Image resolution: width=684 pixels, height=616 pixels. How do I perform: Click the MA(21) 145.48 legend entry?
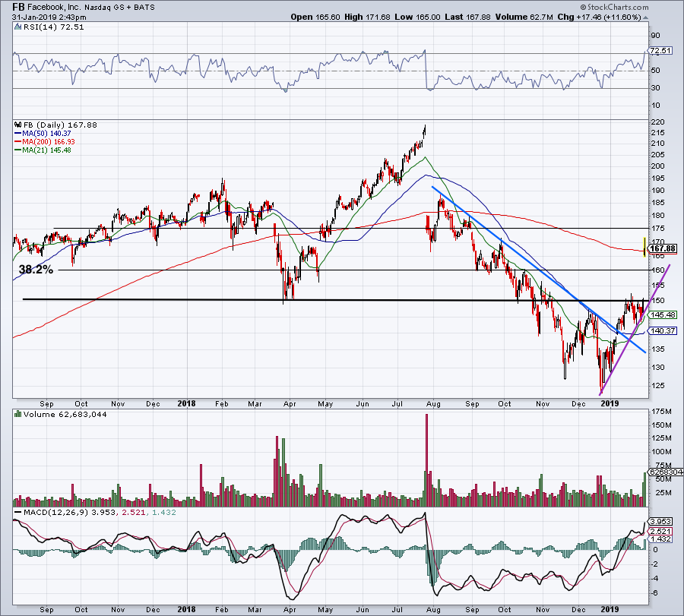[43, 150]
